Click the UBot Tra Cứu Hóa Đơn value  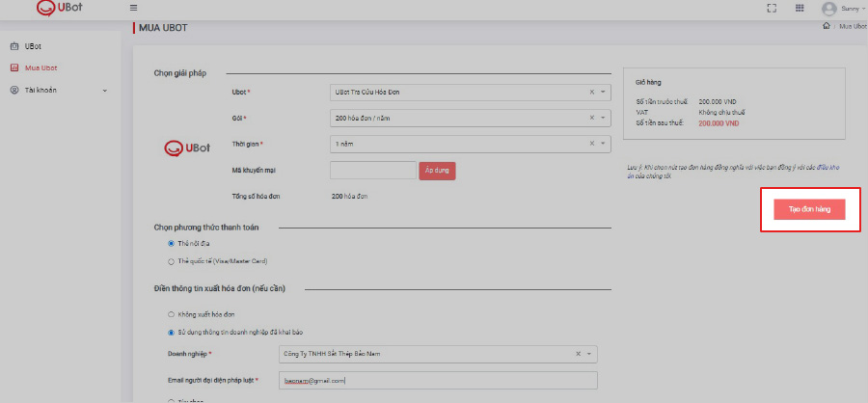pos(367,93)
